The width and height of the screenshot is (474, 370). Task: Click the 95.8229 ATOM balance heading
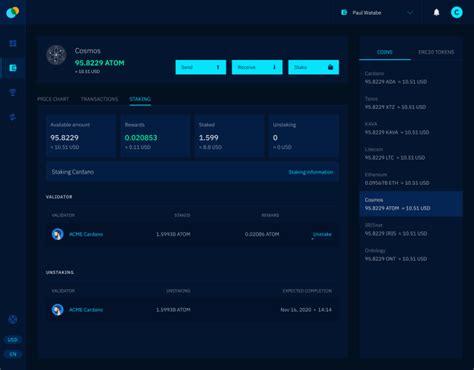(x=99, y=63)
